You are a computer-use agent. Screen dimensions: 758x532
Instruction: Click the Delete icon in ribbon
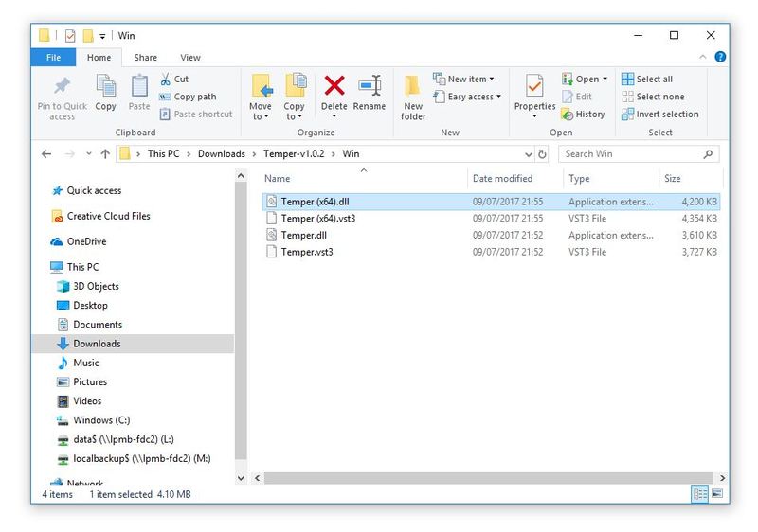pyautogui.click(x=334, y=88)
